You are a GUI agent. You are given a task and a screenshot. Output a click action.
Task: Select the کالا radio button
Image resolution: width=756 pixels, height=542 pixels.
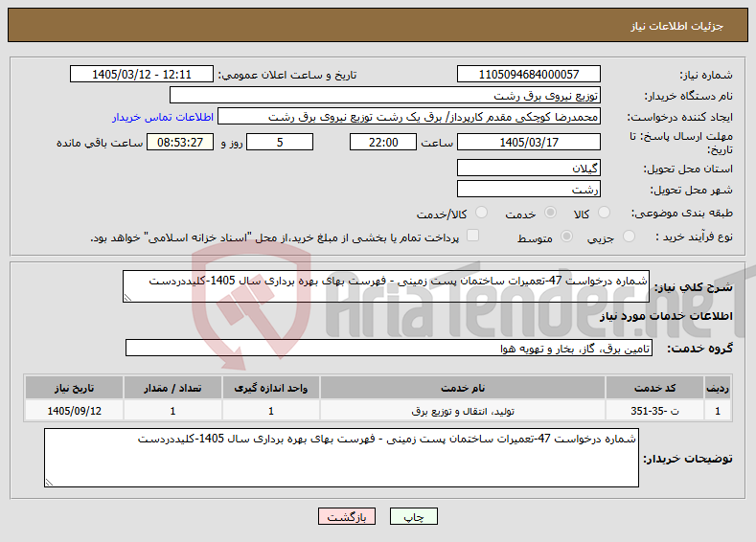604,213
